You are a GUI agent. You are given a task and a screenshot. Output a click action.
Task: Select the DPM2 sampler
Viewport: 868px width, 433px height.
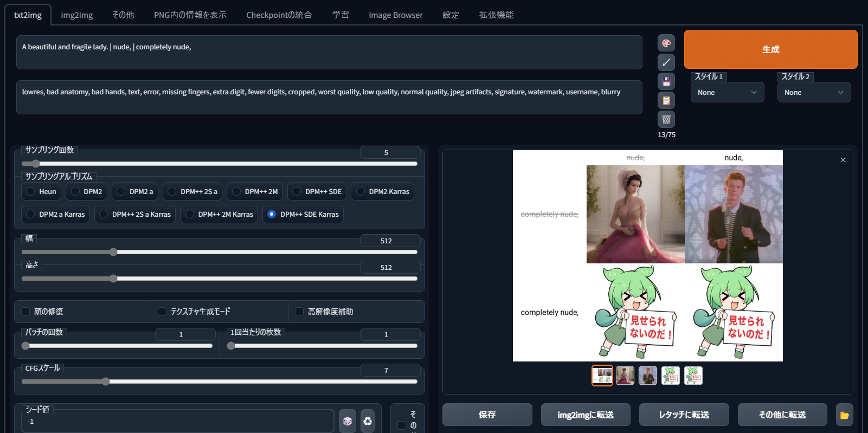point(87,191)
